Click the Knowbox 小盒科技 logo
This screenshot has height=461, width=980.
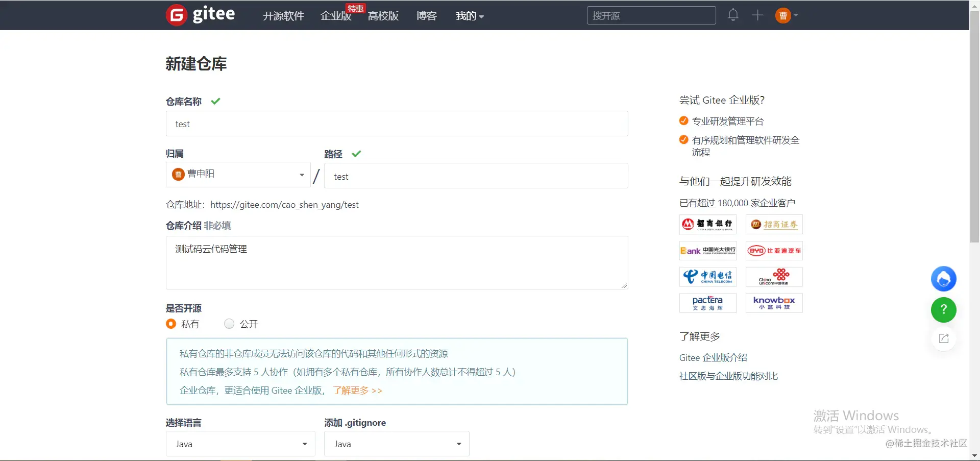[774, 303]
